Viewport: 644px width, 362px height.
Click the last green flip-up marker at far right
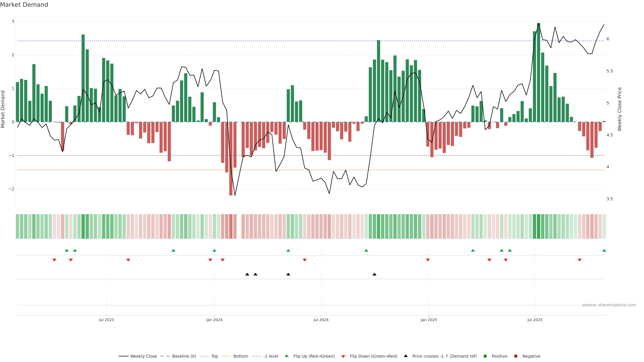coord(604,250)
